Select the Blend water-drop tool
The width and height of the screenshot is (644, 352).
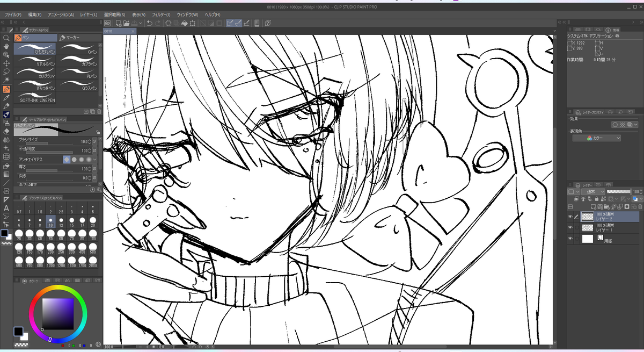(x=6, y=139)
